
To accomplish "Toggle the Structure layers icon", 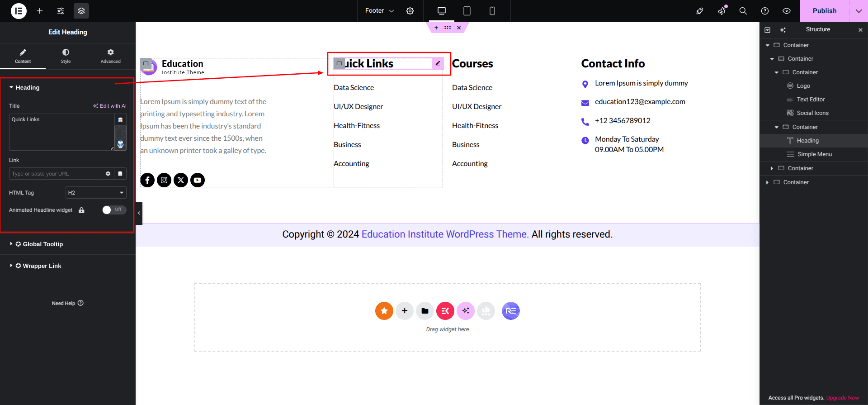I will 81,11.
